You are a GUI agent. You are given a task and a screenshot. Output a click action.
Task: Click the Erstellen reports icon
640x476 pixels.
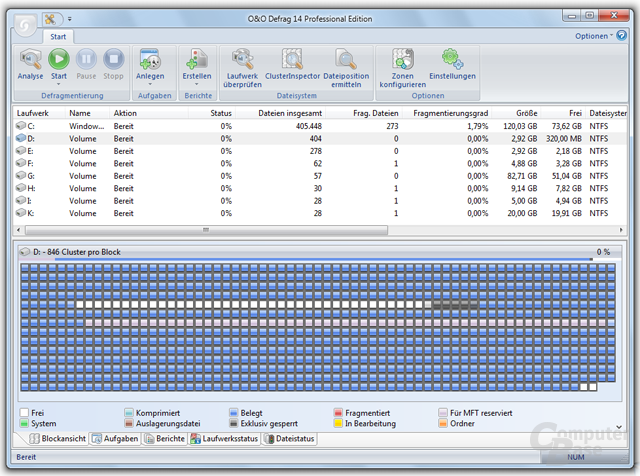tap(197, 59)
